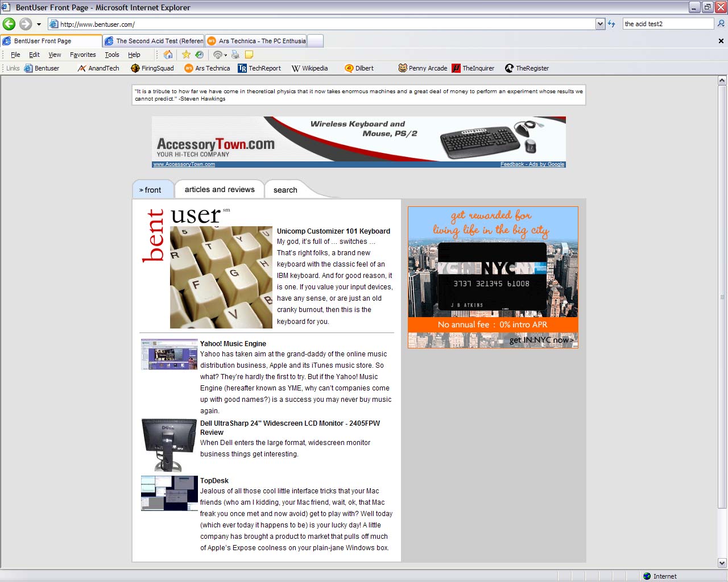Switch to the Ars Technica tab
Image resolution: width=728 pixels, height=582 pixels.
[x=258, y=41]
